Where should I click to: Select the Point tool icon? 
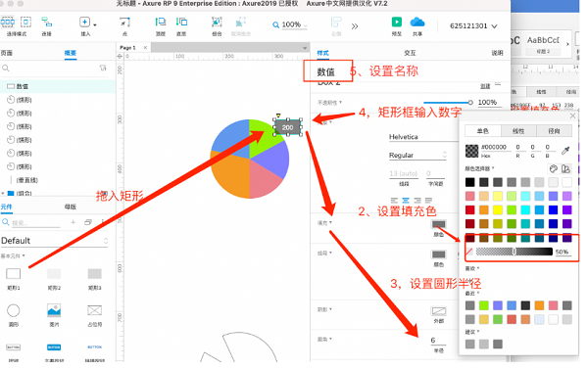click(124, 23)
